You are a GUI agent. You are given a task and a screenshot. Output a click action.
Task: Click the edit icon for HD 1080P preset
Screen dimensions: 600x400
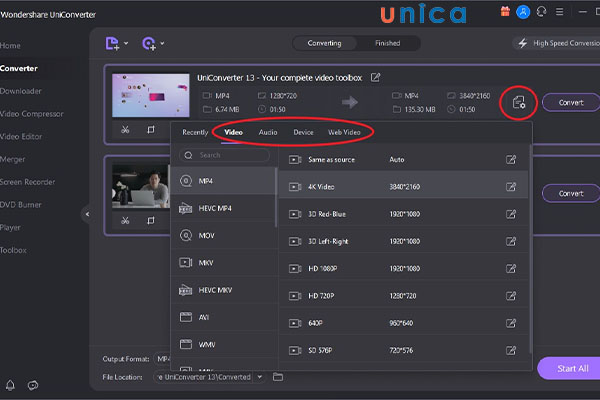[511, 268]
